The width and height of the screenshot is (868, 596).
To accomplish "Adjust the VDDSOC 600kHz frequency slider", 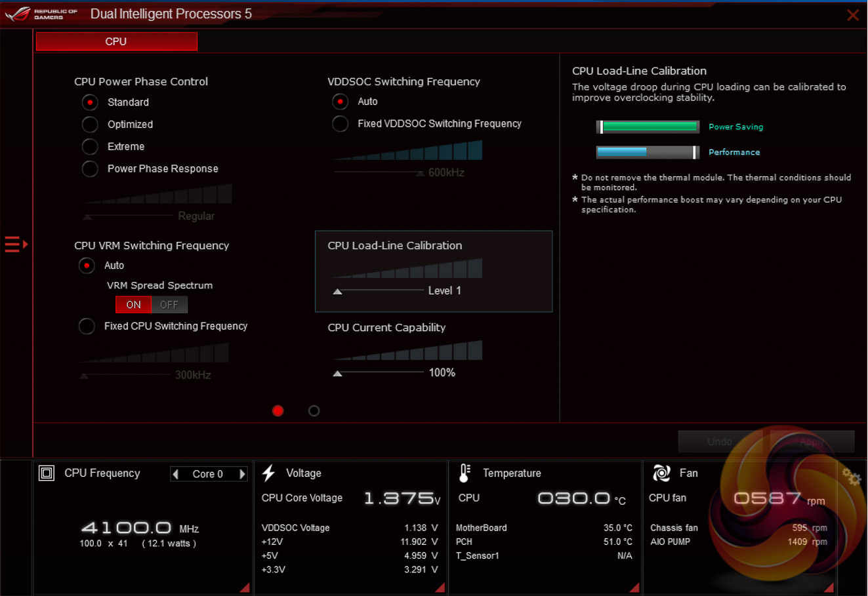I will click(421, 173).
